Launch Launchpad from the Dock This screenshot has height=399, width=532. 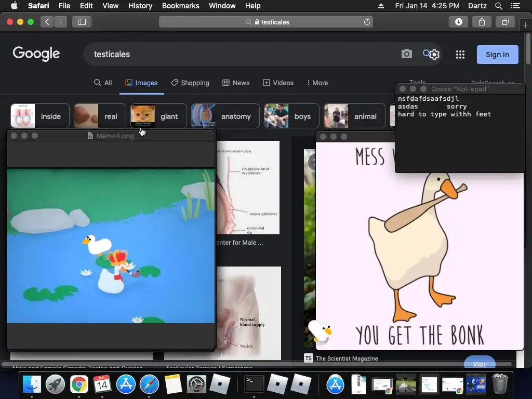[55, 384]
